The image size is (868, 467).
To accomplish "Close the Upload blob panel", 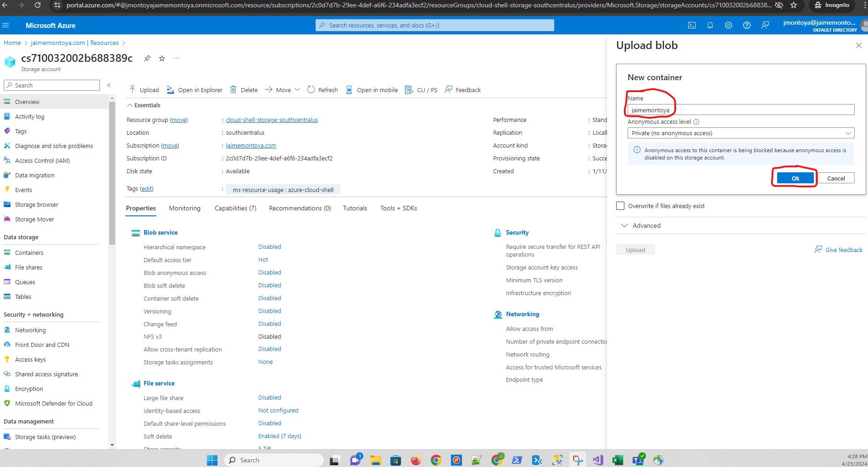I will click(x=859, y=45).
